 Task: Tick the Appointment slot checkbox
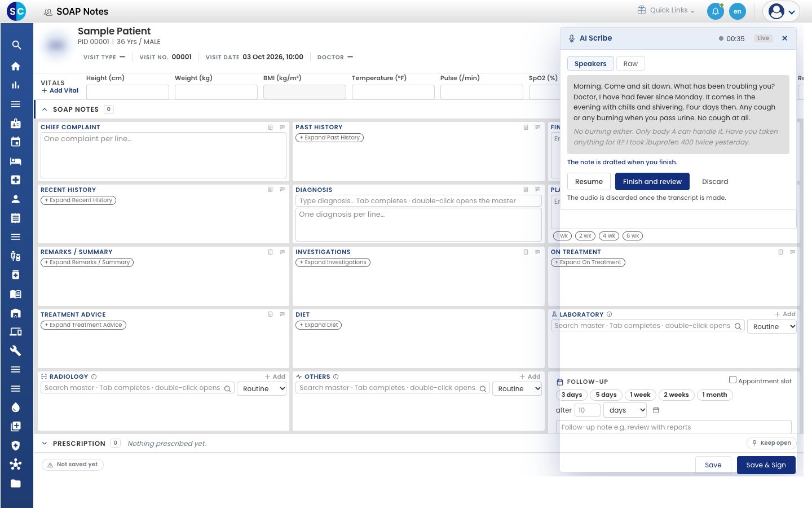[732, 380]
